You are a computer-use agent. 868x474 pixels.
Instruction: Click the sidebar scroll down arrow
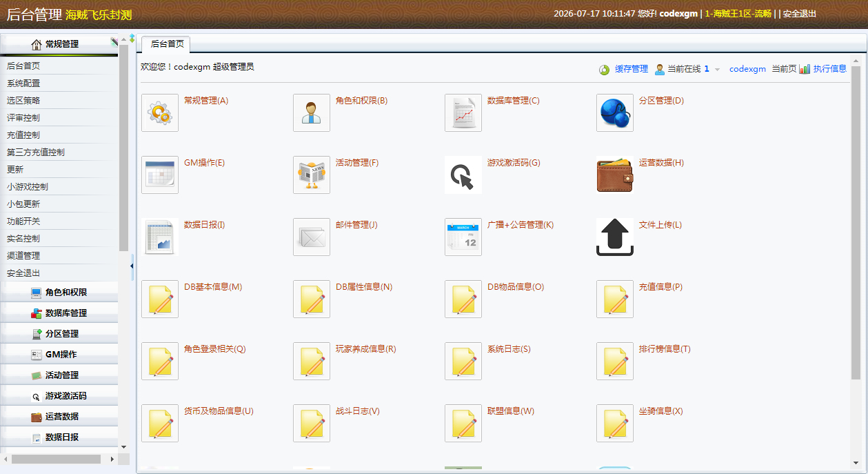coord(123,447)
